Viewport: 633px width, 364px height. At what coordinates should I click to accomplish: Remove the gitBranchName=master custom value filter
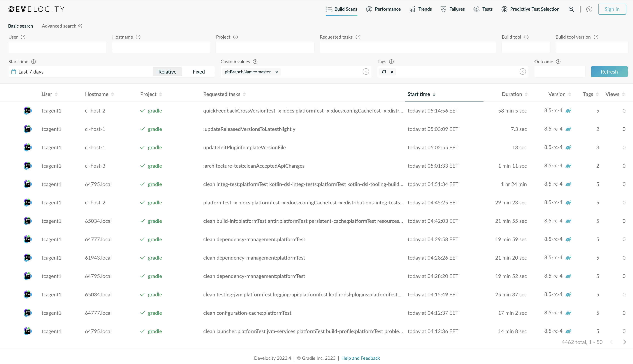(277, 72)
